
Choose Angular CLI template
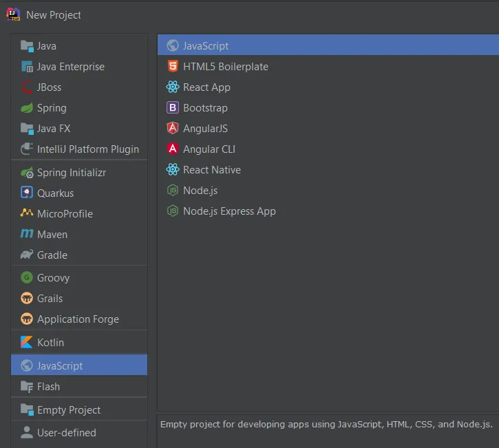328,149
